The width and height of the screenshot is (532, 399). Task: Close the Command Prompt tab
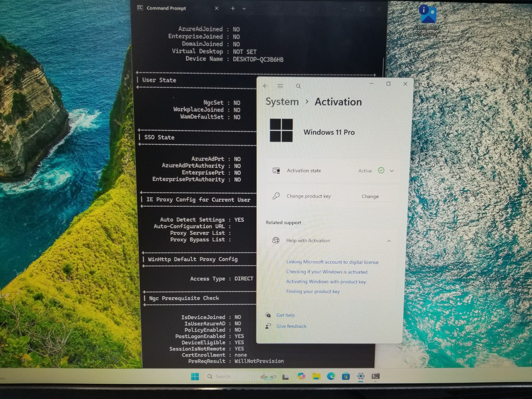(x=216, y=8)
